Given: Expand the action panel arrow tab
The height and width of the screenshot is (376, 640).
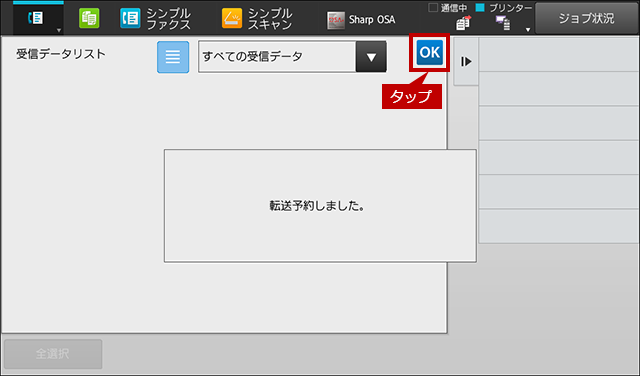Looking at the screenshot, I should [x=466, y=62].
